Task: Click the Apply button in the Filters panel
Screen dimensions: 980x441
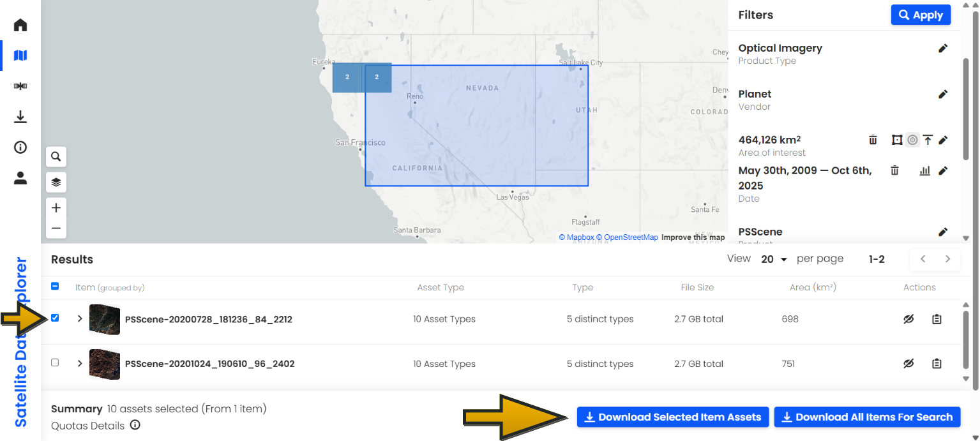Action: click(x=921, y=15)
